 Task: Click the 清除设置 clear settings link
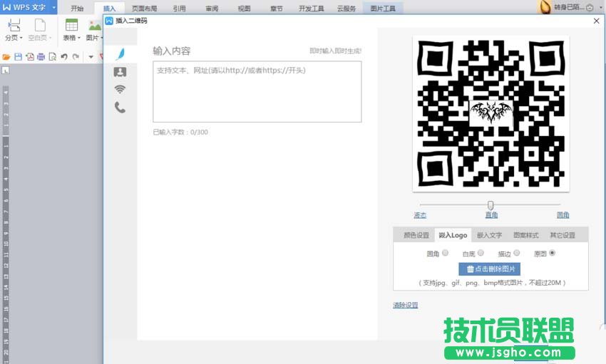[406, 305]
